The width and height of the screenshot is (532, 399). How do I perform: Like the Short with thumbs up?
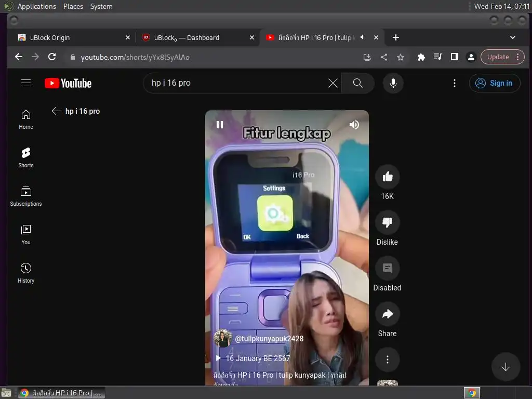point(387,177)
